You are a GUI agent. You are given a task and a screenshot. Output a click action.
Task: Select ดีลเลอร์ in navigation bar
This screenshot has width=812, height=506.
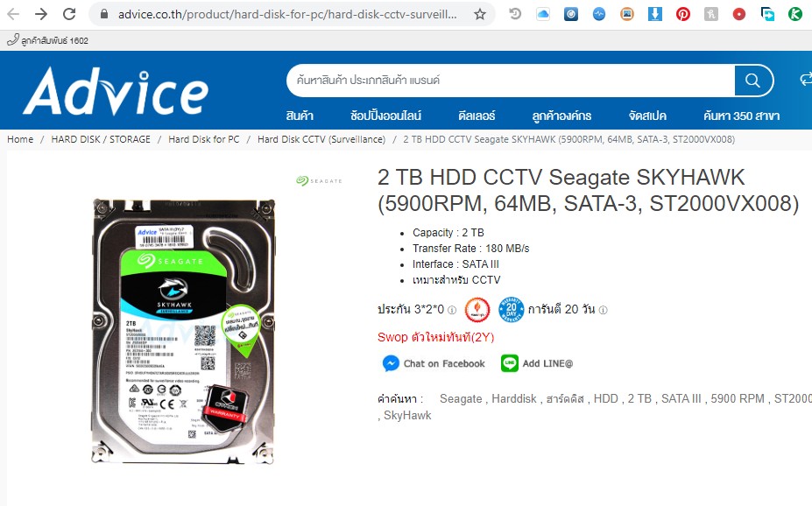(x=477, y=116)
